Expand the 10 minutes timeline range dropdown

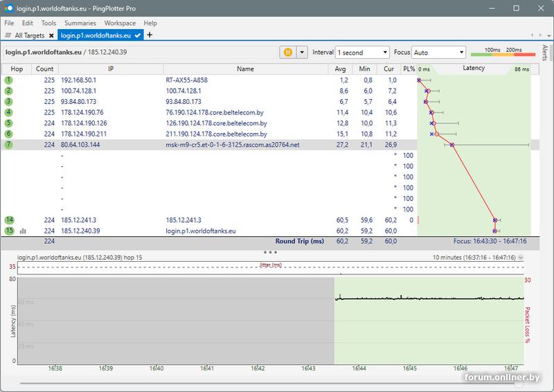(521, 258)
